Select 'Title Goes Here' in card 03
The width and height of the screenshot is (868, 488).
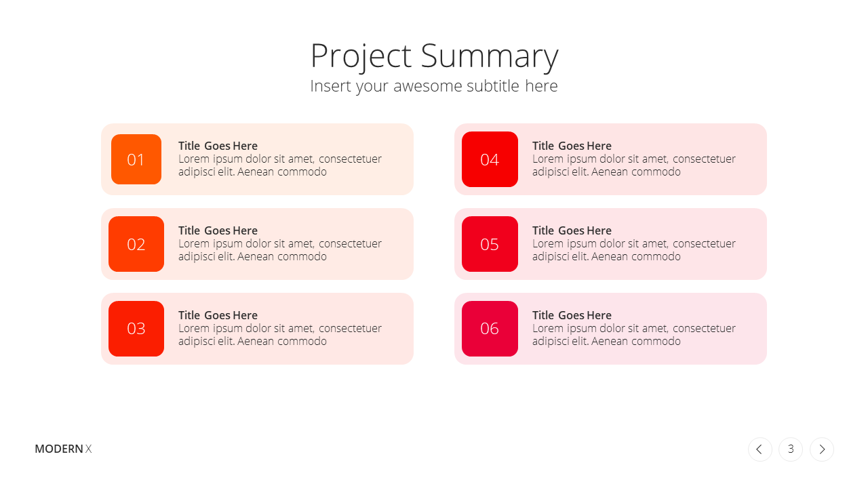point(218,315)
